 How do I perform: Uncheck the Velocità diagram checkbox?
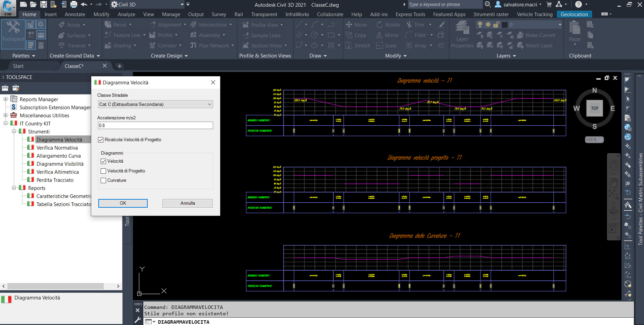point(103,161)
